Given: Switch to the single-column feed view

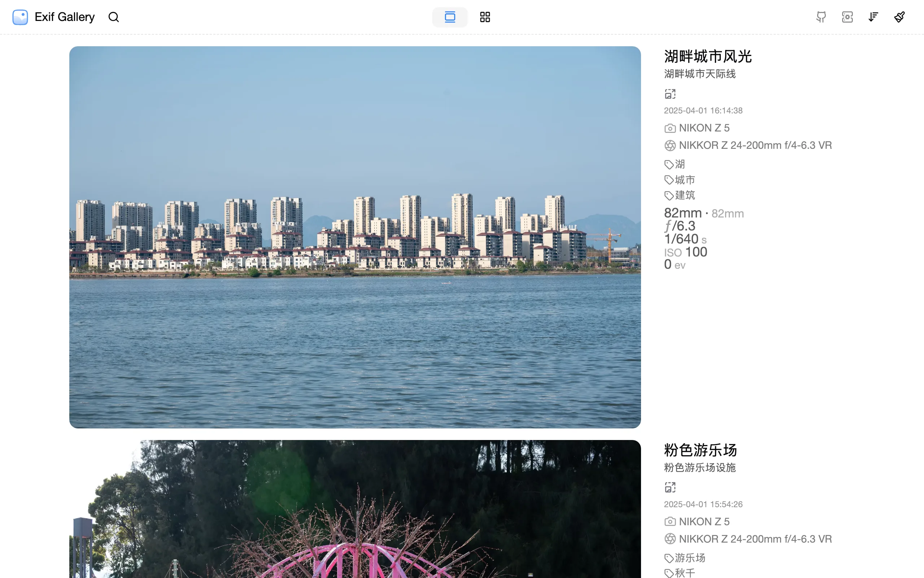Looking at the screenshot, I should pos(450,17).
